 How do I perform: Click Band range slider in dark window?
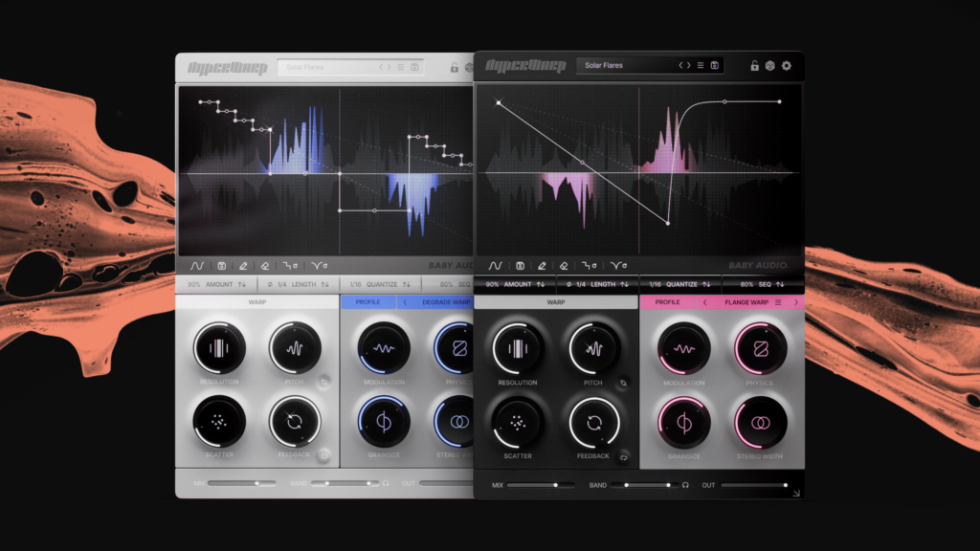(x=645, y=485)
